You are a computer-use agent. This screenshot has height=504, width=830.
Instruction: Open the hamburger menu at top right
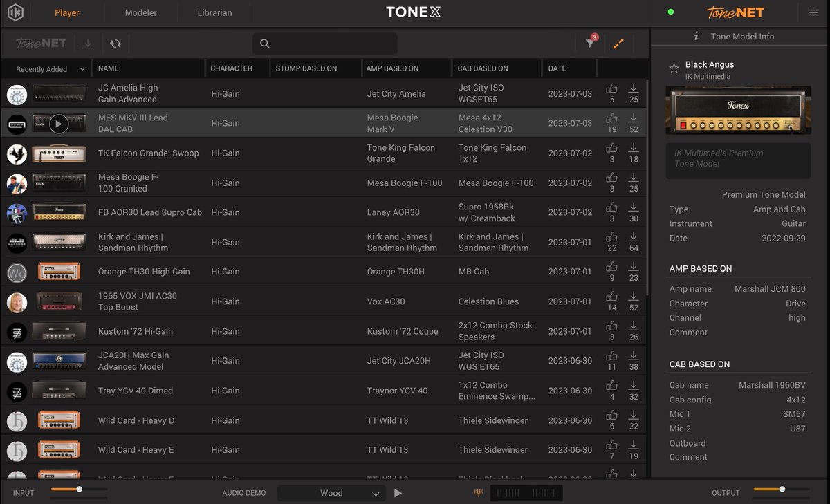814,12
